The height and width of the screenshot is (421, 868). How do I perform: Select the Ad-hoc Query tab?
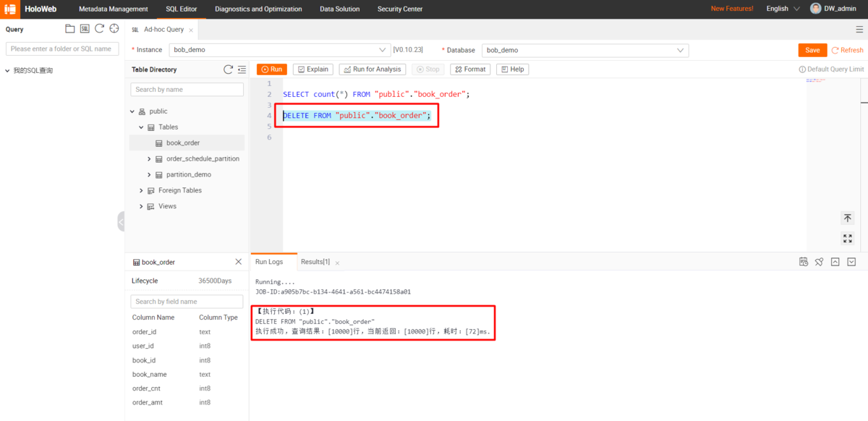tap(163, 30)
